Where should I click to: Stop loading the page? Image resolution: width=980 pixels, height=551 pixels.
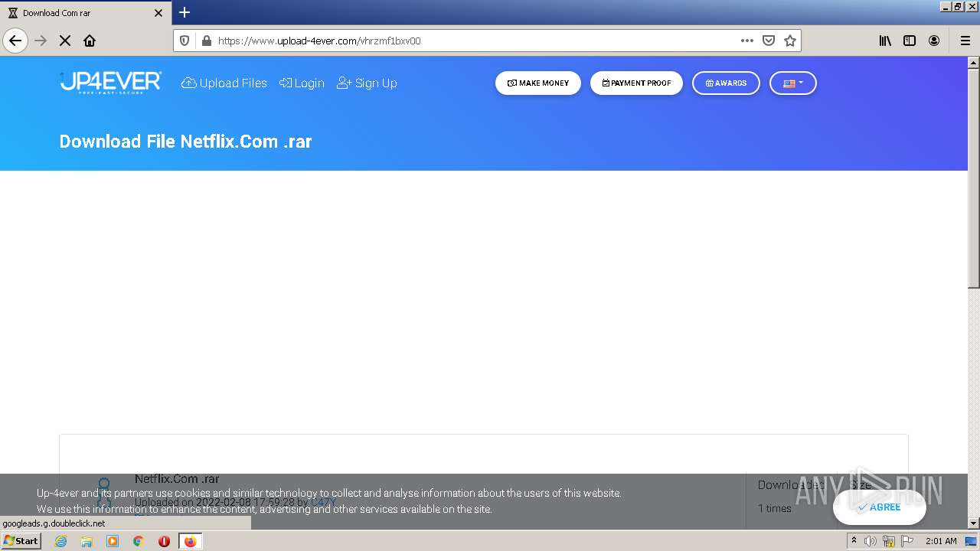click(x=65, y=41)
